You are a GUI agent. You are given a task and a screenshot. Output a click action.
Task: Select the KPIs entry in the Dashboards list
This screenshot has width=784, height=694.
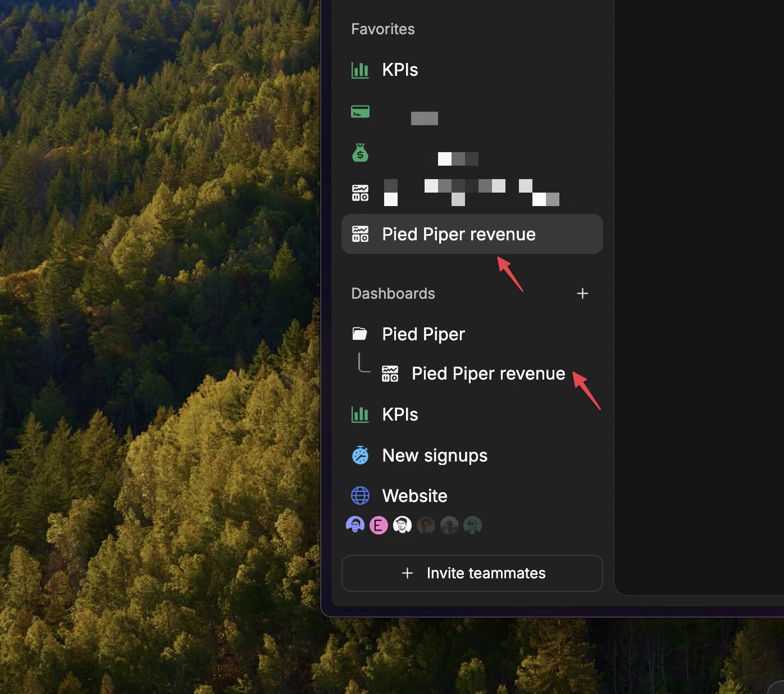click(x=400, y=414)
